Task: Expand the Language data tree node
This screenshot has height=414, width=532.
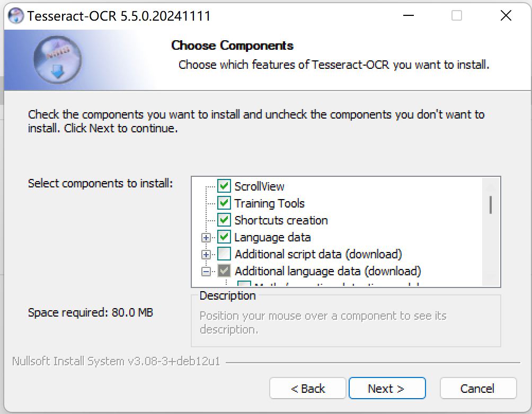Action: tap(206, 238)
